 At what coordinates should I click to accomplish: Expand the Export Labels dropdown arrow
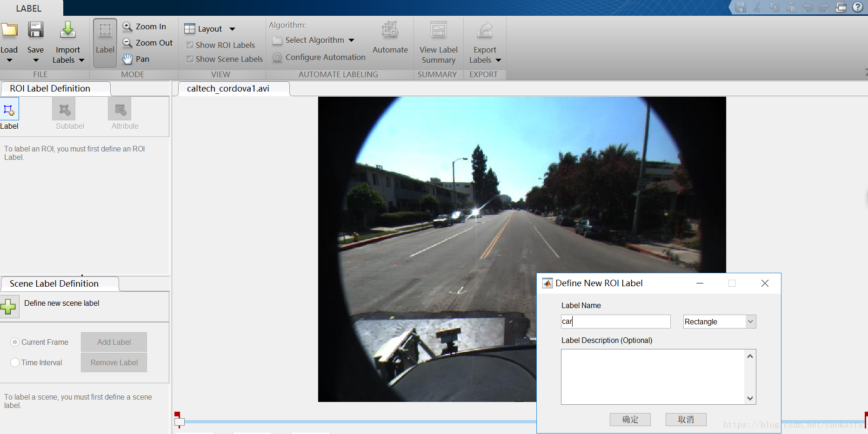coord(498,60)
